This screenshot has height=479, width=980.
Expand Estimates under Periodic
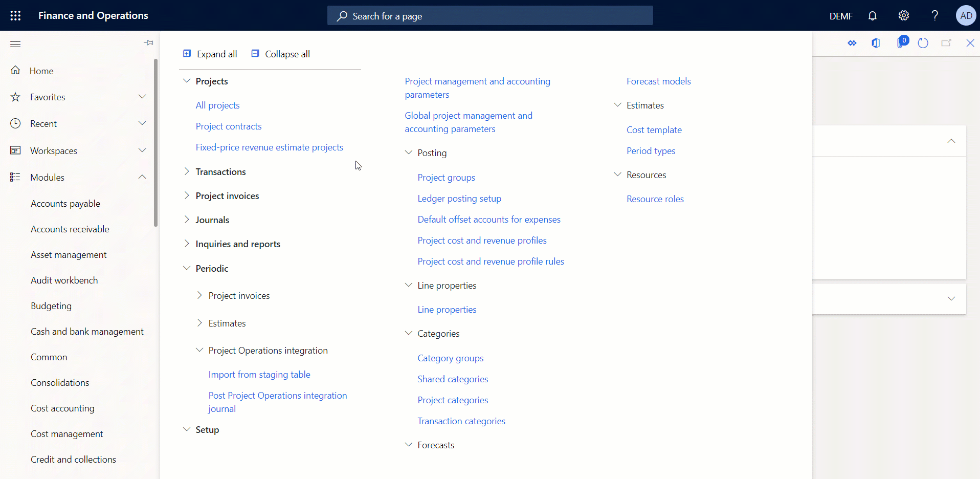tap(199, 323)
